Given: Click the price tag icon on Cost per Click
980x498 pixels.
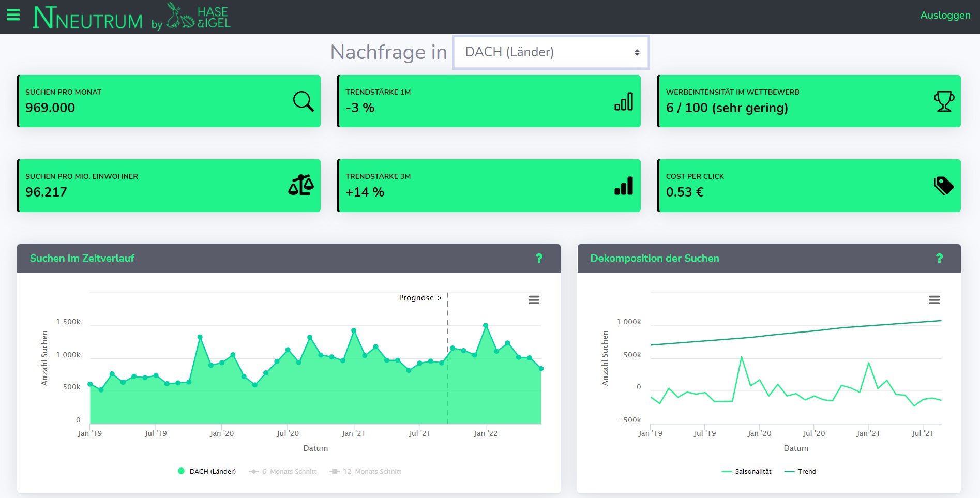Looking at the screenshot, I should pos(944,186).
